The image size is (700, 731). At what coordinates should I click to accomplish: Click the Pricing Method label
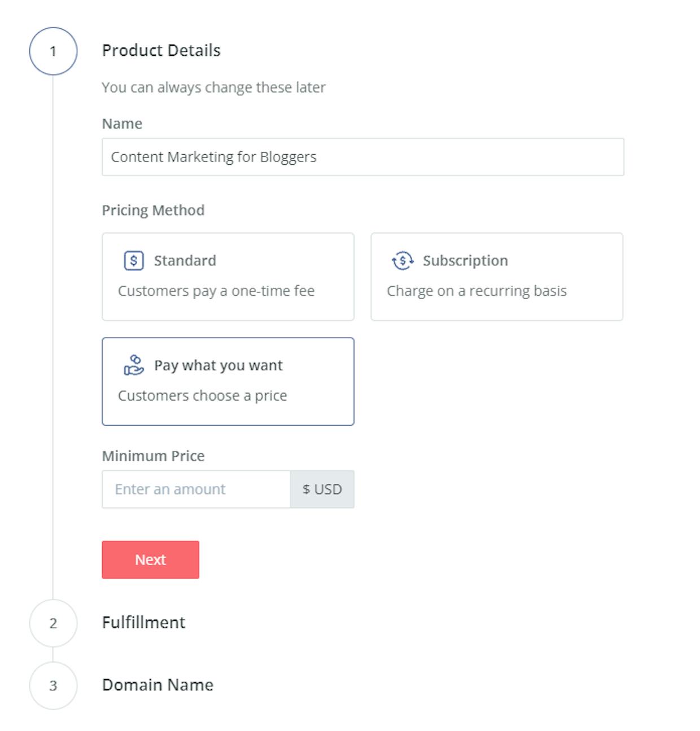[153, 211]
